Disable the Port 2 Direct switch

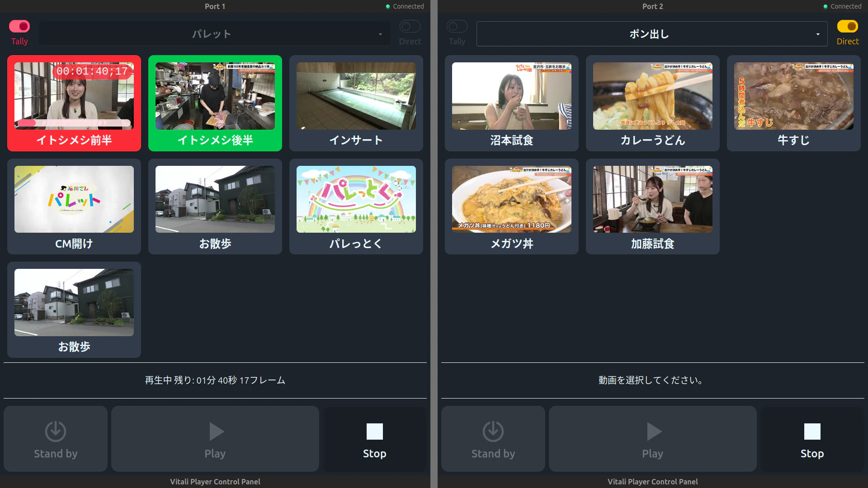click(x=847, y=26)
